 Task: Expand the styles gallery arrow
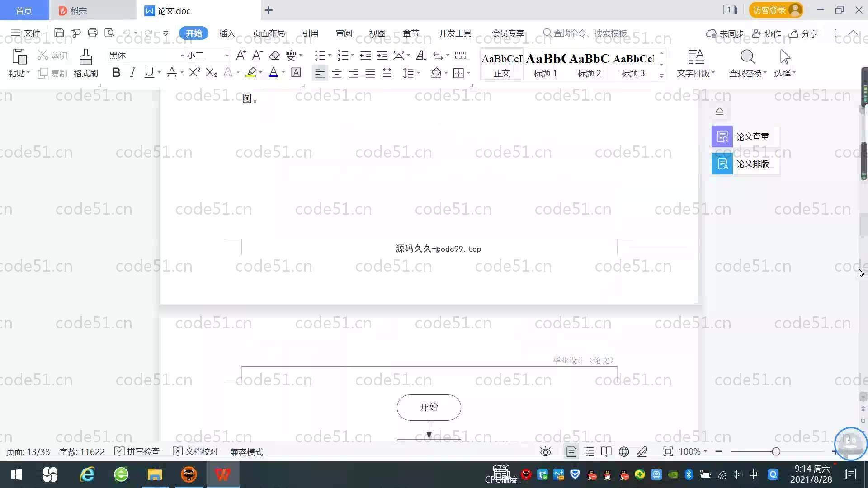coord(661,75)
